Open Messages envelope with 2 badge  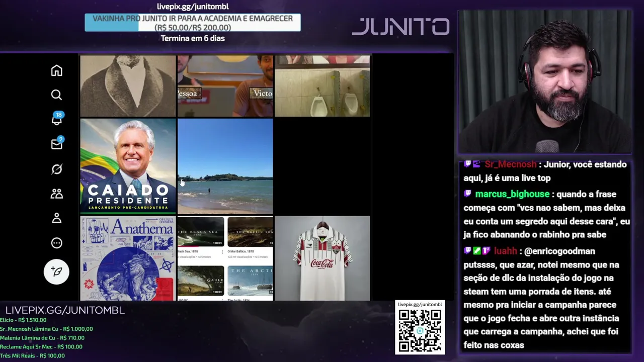point(57,143)
